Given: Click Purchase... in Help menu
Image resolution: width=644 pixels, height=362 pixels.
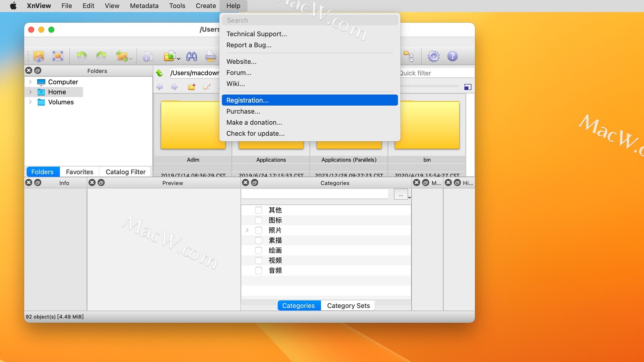Looking at the screenshot, I should point(310,111).
